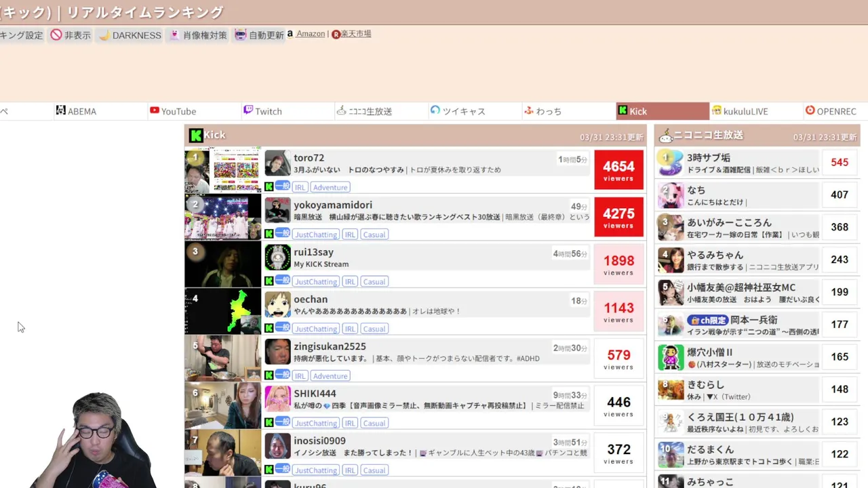The width and height of the screenshot is (868, 488).
Task: Toggle DARKNESS dark mode
Action: click(x=130, y=35)
